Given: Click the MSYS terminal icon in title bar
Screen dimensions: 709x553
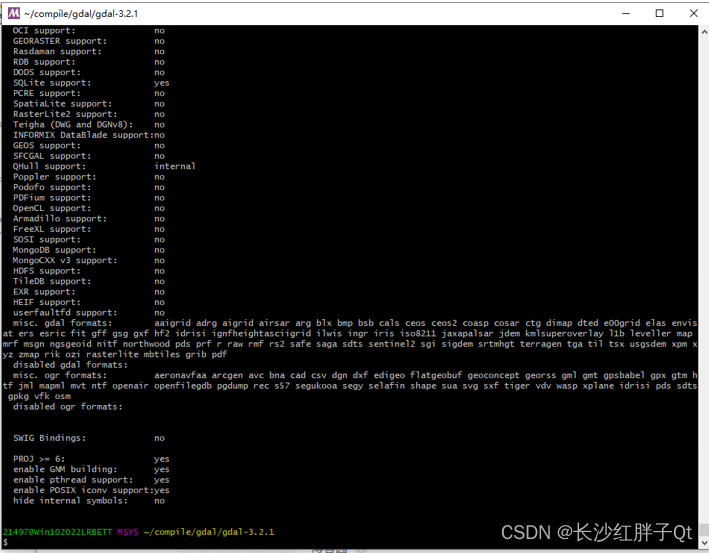Looking at the screenshot, I should (x=14, y=13).
